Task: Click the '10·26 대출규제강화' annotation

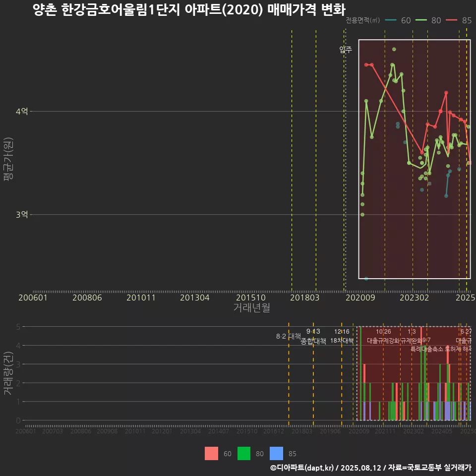Action: (x=383, y=336)
